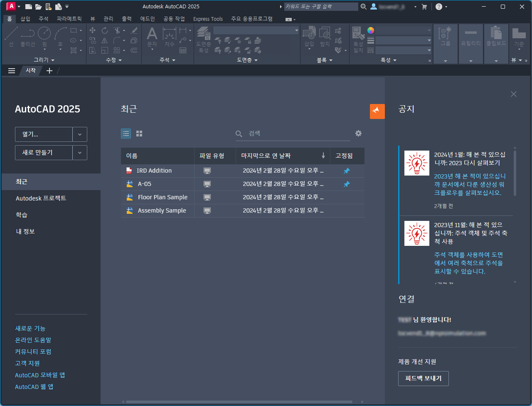The width and height of the screenshot is (532, 406).
Task: Click the color wheel icon in the 특성 panel
Action: [x=371, y=30]
